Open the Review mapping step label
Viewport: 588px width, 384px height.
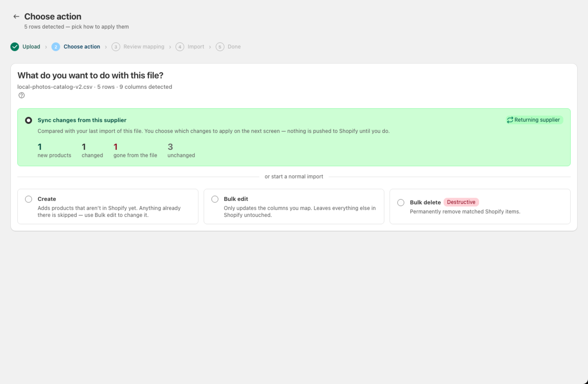(144, 47)
